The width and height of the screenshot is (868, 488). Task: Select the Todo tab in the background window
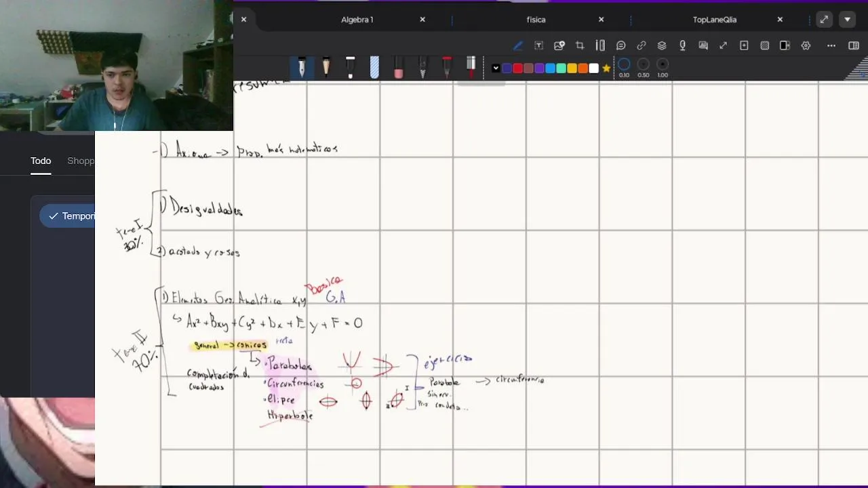[41, 161]
